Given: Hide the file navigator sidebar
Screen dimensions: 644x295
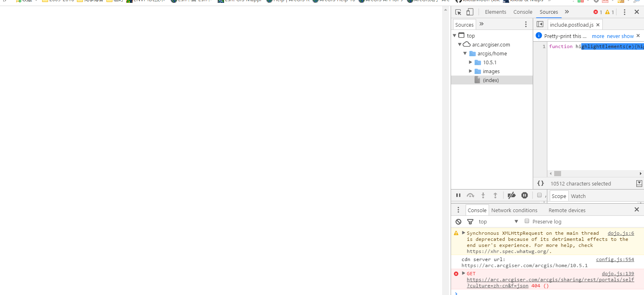Looking at the screenshot, I should pyautogui.click(x=540, y=24).
